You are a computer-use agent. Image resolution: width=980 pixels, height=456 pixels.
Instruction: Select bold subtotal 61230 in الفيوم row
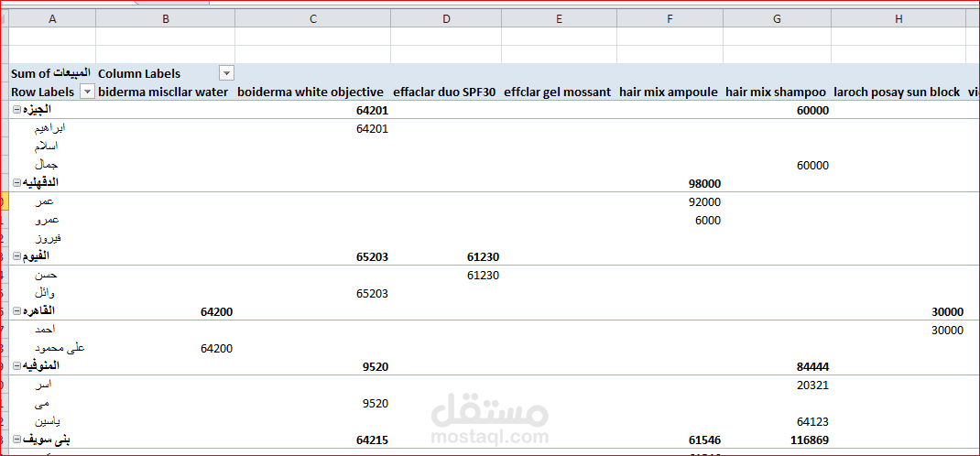[x=483, y=256]
